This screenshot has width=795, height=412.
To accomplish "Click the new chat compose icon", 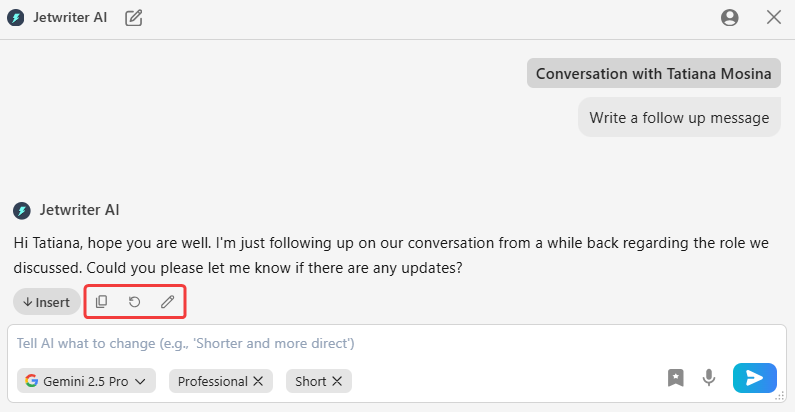I will tap(134, 17).
